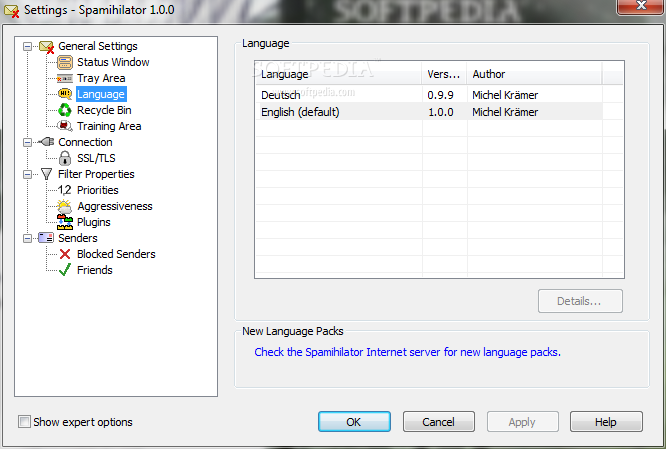
Task: Sort list by Version column header
Action: click(x=444, y=74)
